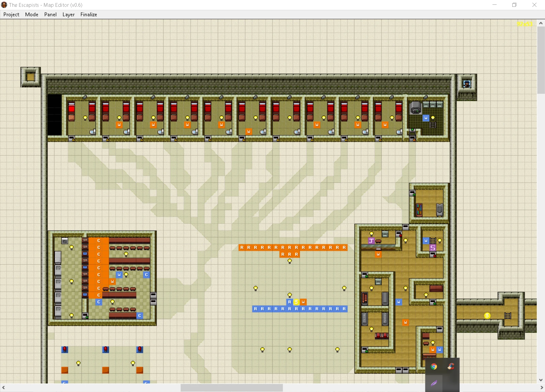
Task: Click the purple feather tray icon
Action: 434,383
